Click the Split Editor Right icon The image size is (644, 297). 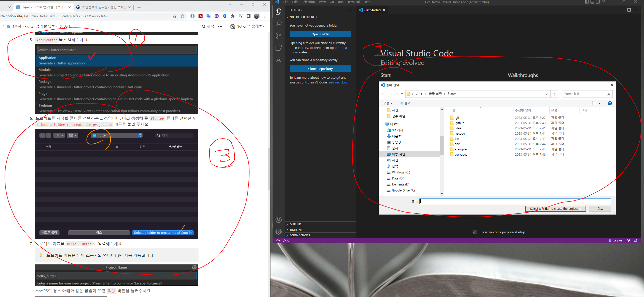[629, 10]
